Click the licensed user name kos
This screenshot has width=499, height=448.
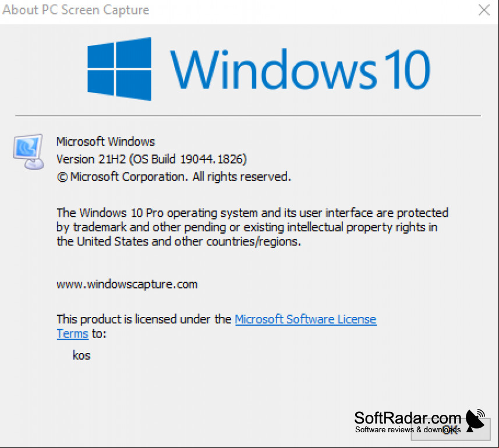pyautogui.click(x=82, y=355)
